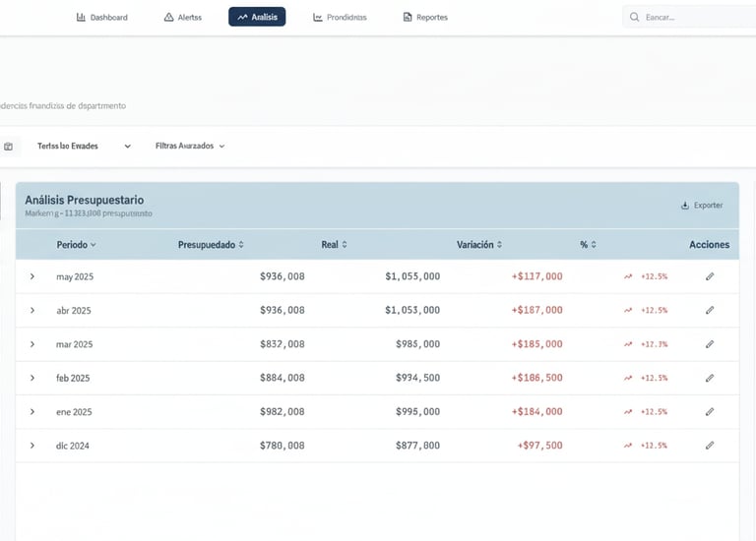Expand the ene 2025 row
756x541 pixels.
pyautogui.click(x=32, y=412)
